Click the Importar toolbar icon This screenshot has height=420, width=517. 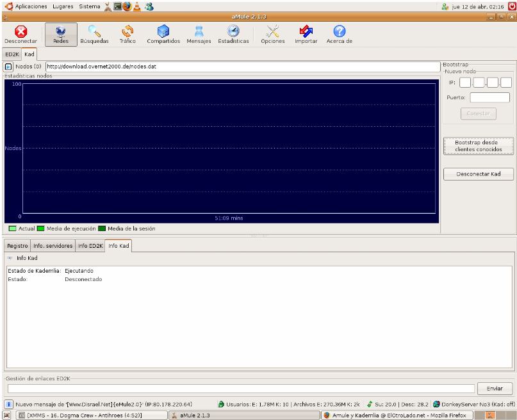coord(306,35)
